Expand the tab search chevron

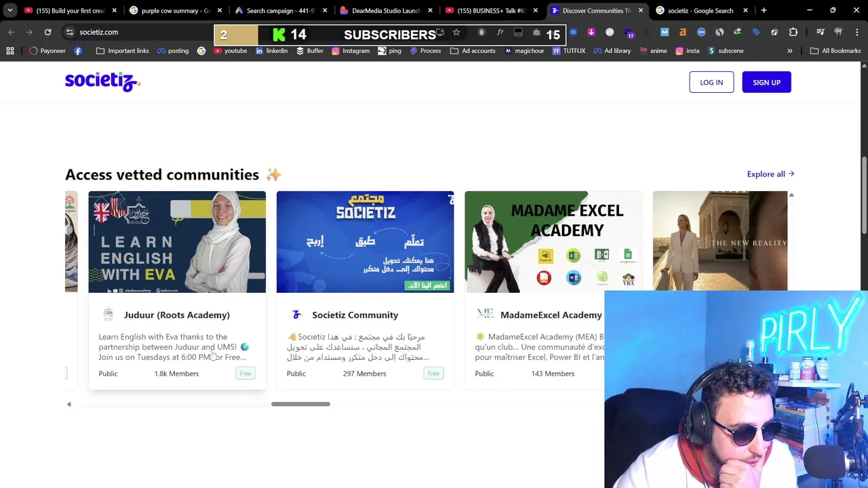pyautogui.click(x=10, y=10)
